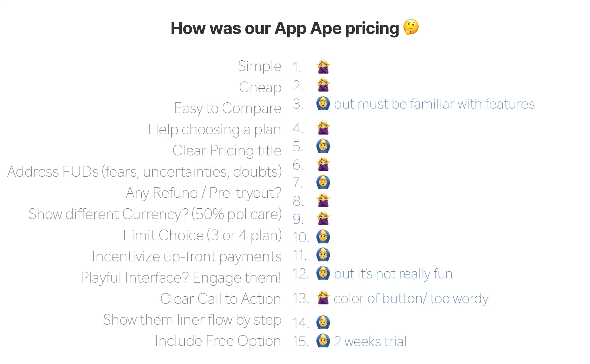Viewport: 590px width, 364px height.
Task: Click the thinking face emoji in title
Action: 411,27
